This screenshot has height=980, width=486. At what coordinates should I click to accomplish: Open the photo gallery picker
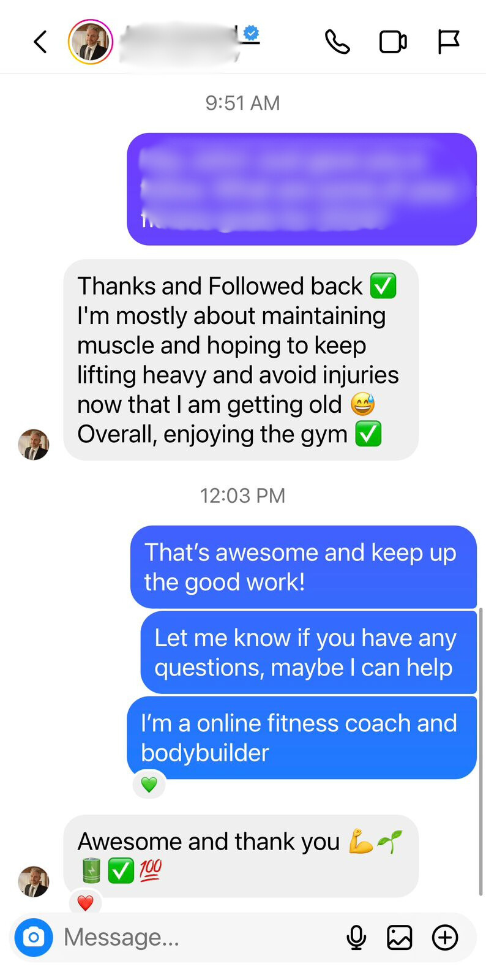coord(399,937)
